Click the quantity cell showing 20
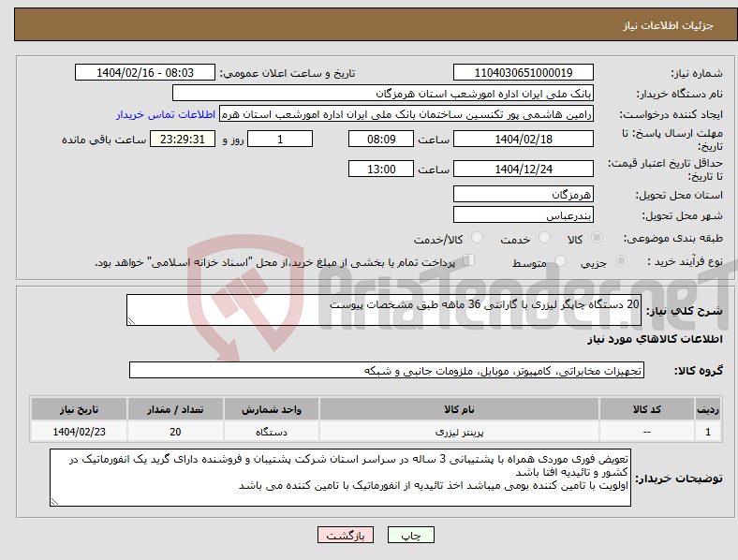Viewport: 738px width, 560px height. pyautogui.click(x=175, y=432)
